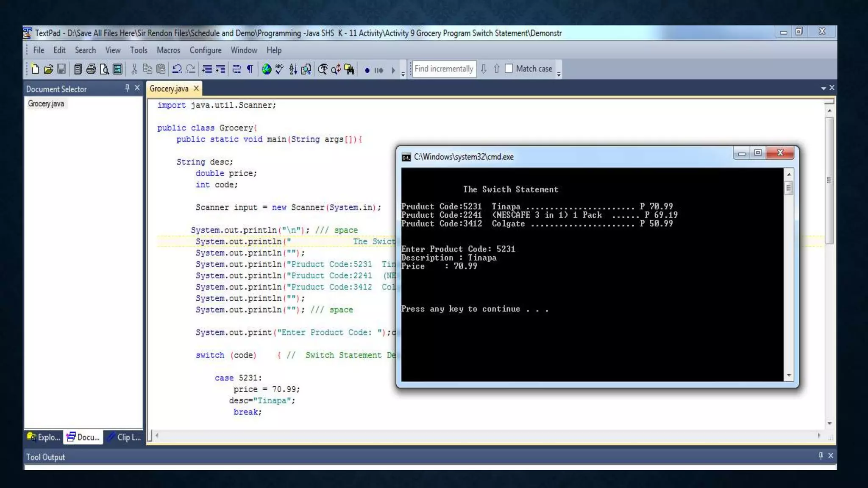
Task: Expand find toolbar overflow options arrow
Action: coord(559,74)
